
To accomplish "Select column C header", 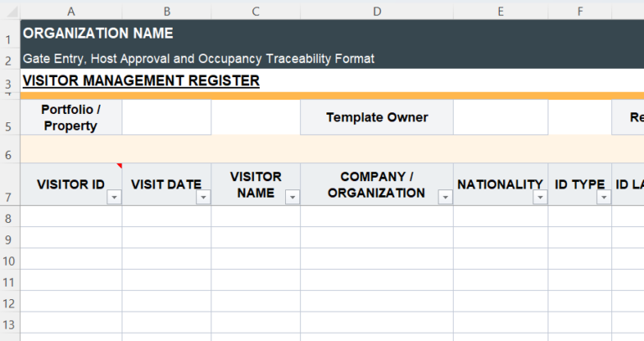I will (x=256, y=12).
